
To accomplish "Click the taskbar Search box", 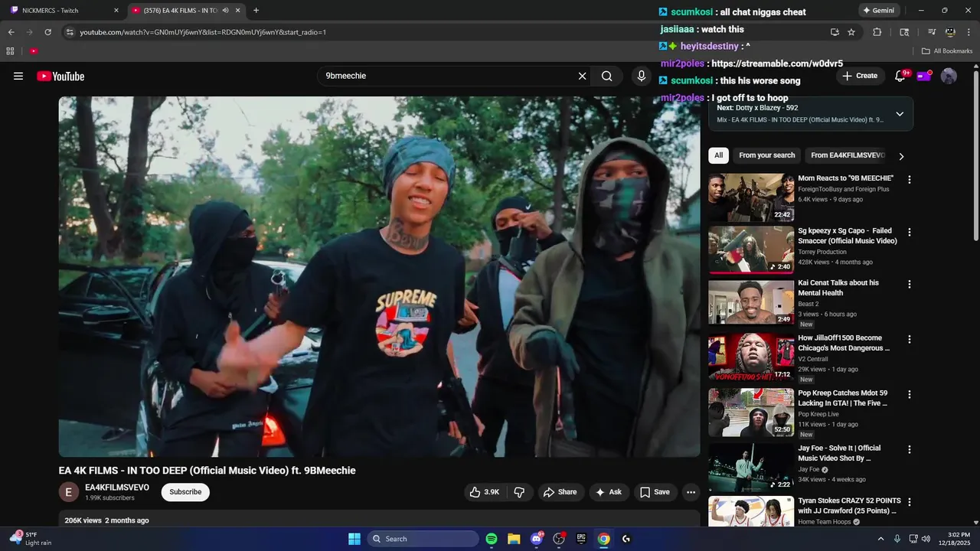I will 423,539.
